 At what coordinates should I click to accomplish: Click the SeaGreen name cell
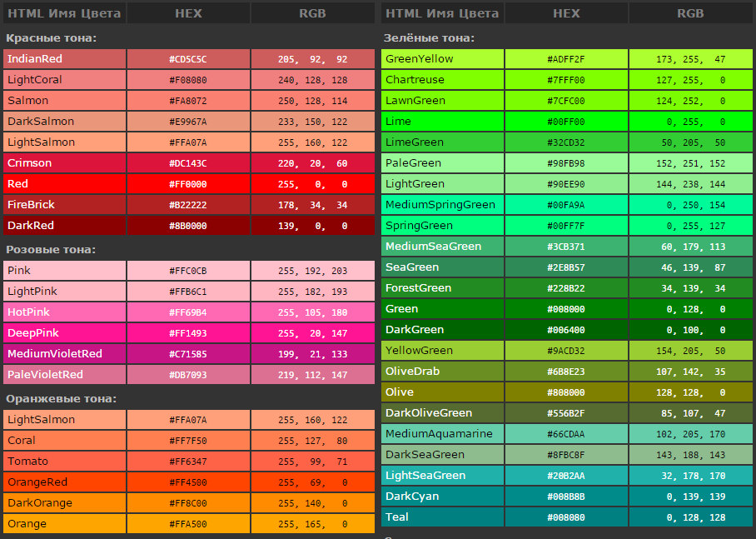pyautogui.click(x=443, y=267)
